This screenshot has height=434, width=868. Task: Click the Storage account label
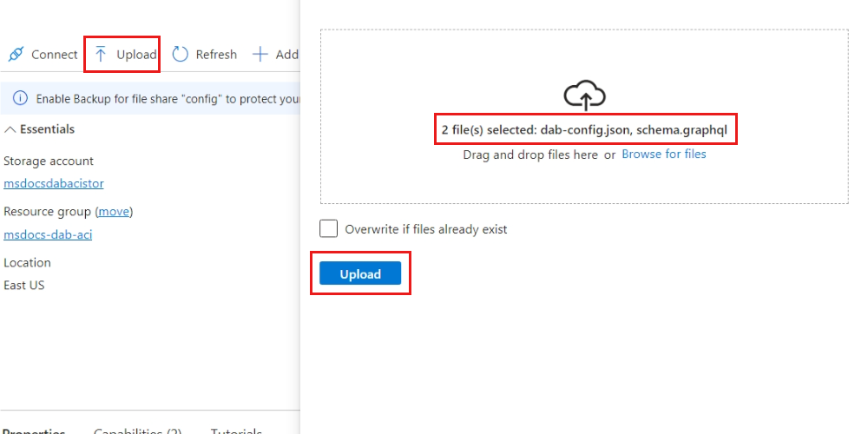coord(49,161)
